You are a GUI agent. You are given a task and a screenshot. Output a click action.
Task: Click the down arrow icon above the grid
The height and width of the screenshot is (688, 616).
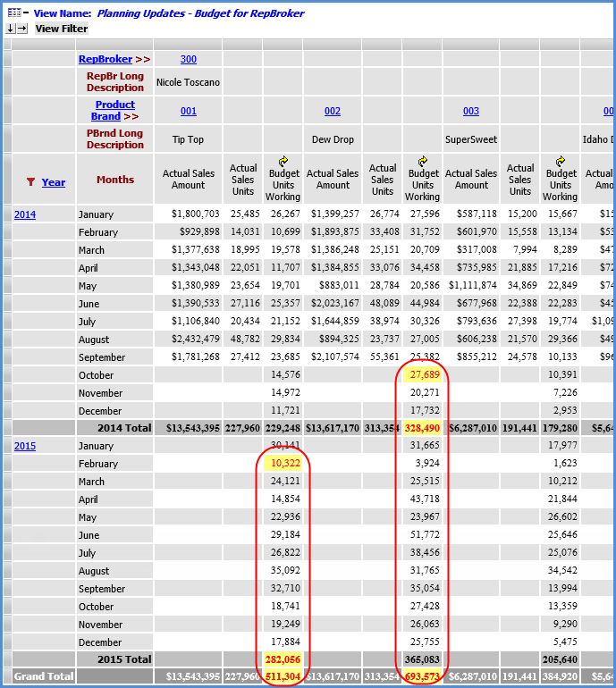pos(11,29)
